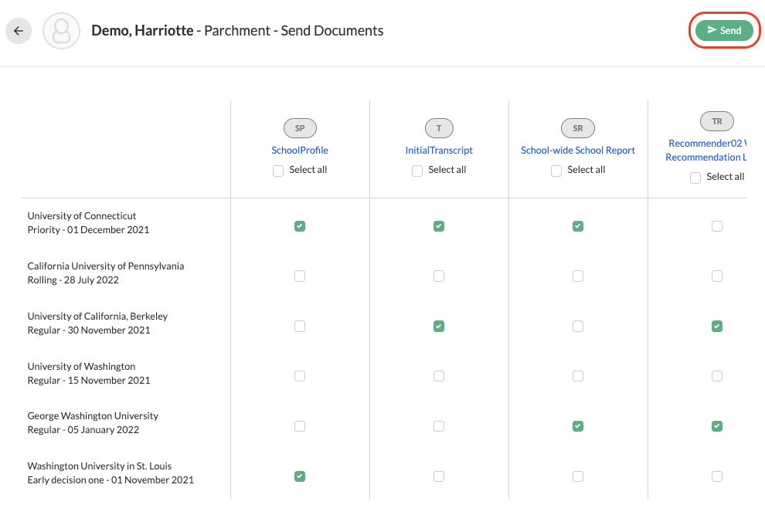Click 'Early decision one - 01 November 2021'
Viewport: 765px width, 532px height.
point(110,480)
